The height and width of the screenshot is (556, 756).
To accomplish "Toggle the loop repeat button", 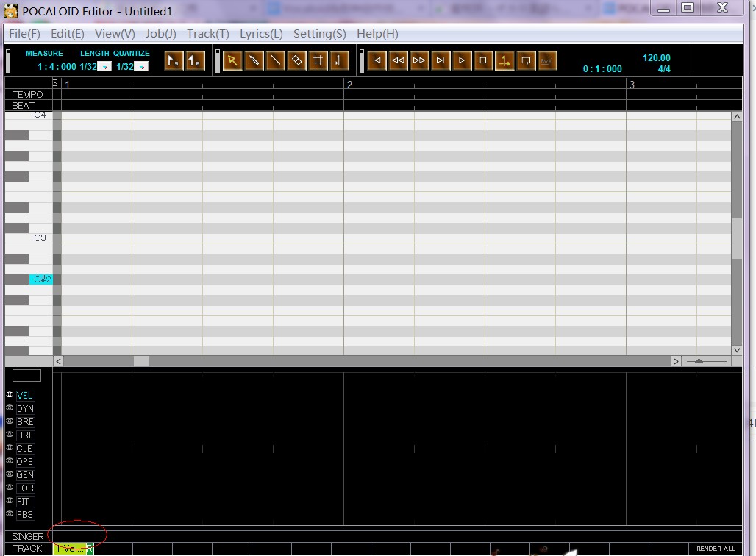I will [x=526, y=61].
